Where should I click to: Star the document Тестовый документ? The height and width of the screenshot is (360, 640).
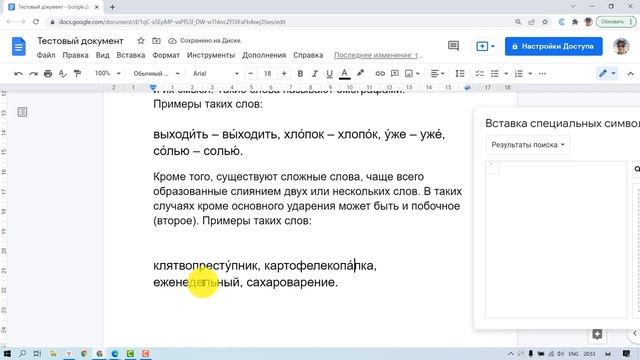pyautogui.click(x=141, y=41)
